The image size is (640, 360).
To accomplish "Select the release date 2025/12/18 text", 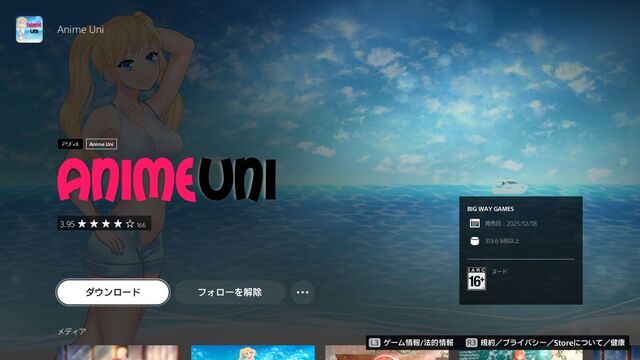I will 511,223.
